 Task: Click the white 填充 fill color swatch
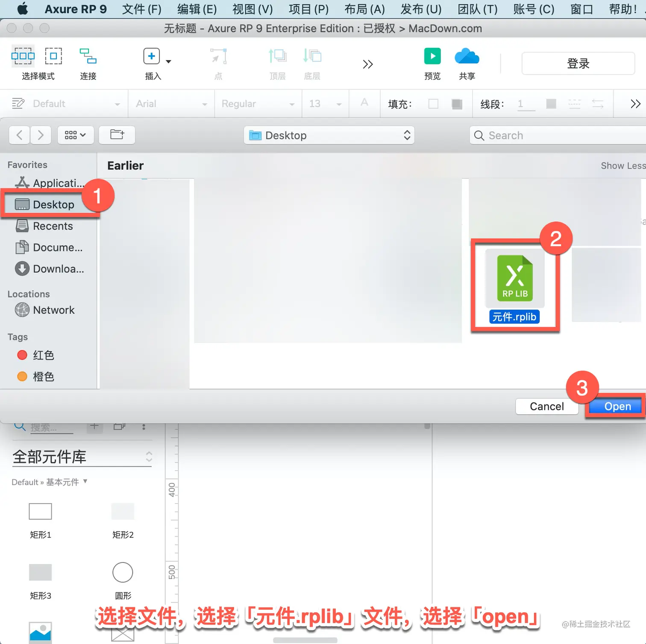coord(433,104)
